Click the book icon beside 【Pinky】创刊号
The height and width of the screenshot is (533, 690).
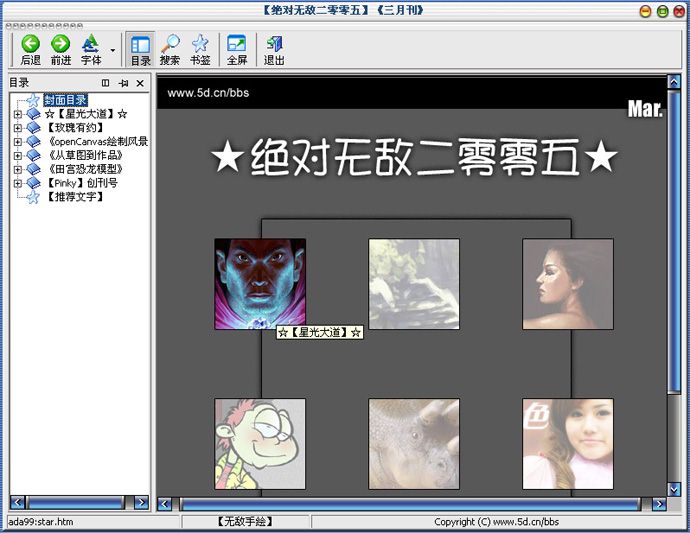(x=33, y=183)
